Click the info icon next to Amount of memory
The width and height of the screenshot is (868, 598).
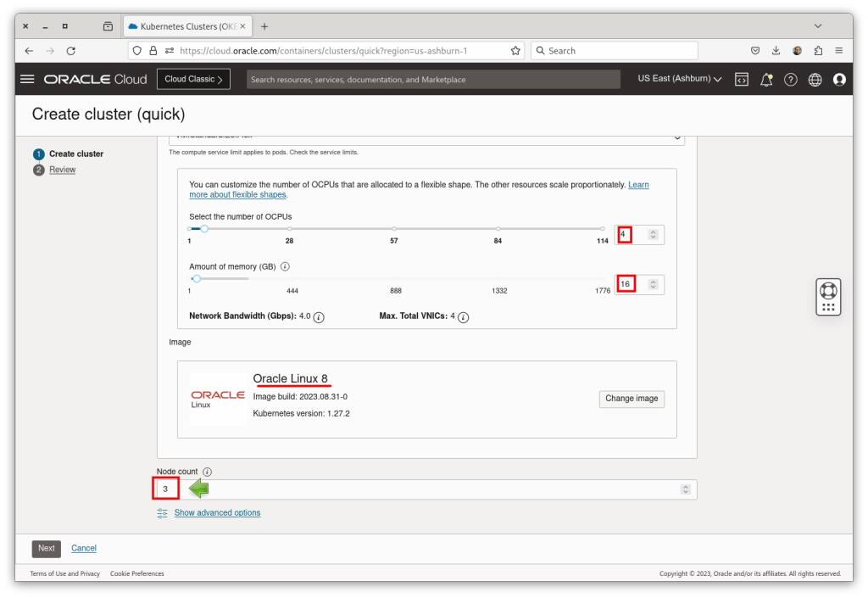285,266
